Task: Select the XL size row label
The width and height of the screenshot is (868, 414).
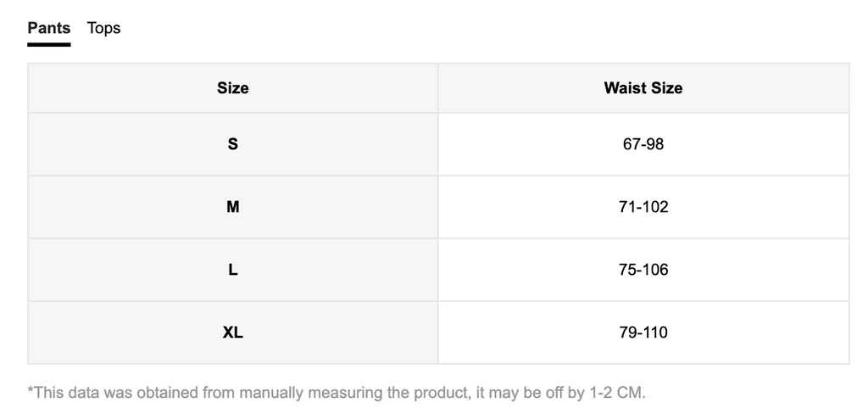Action: [232, 333]
